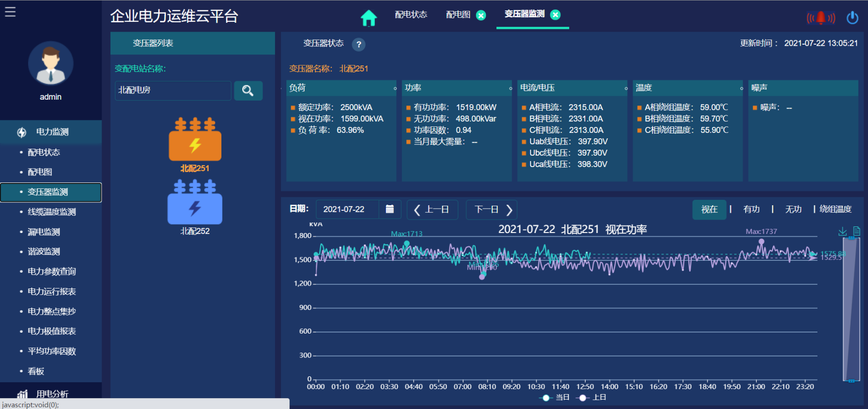Collapse the 温度 panel dot

742,89
